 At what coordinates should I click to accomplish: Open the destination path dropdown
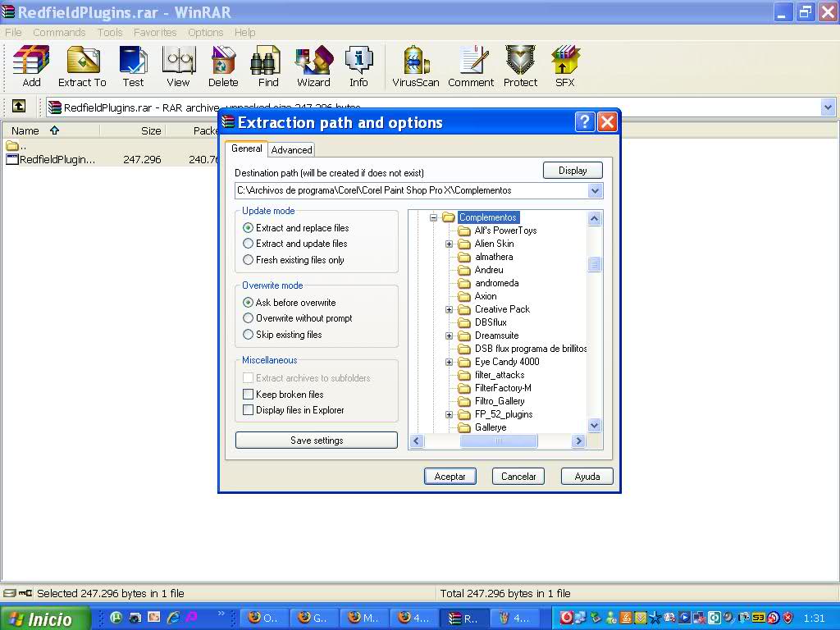pos(595,190)
